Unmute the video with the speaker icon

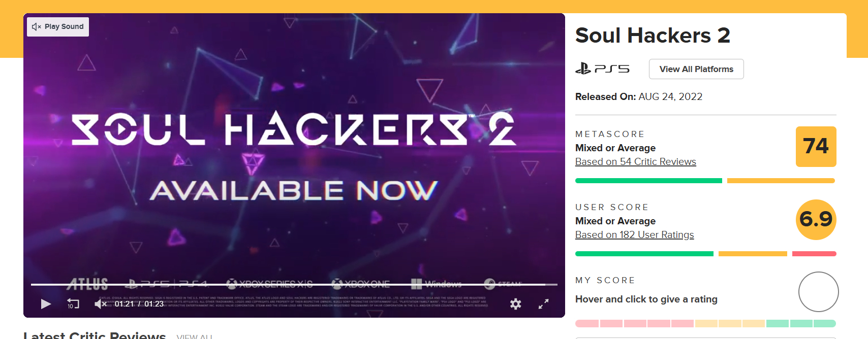click(100, 304)
